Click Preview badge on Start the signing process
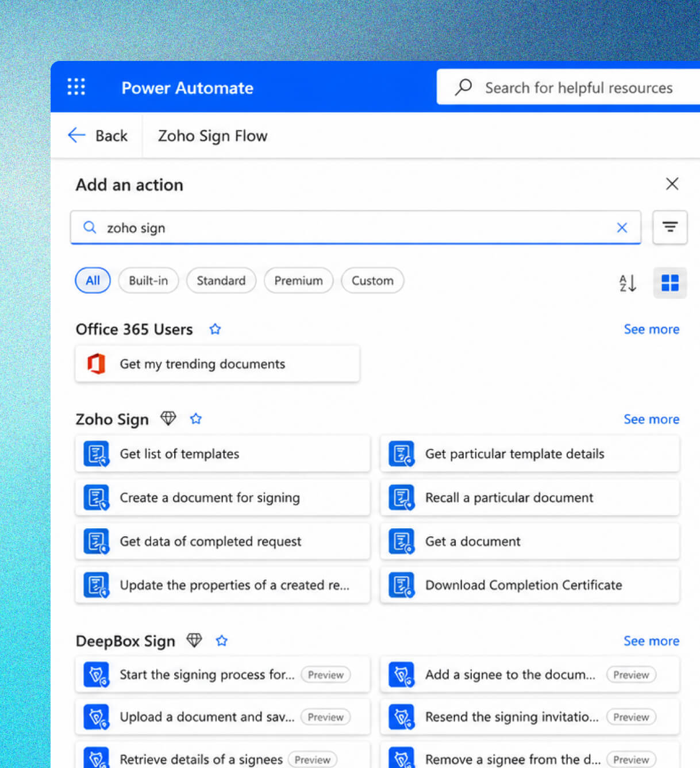 (325, 675)
